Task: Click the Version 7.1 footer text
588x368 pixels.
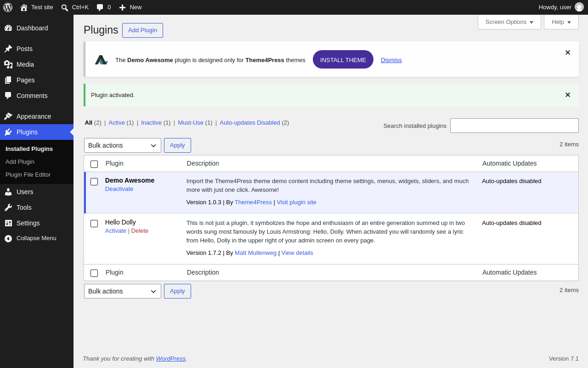Action: coord(564,359)
